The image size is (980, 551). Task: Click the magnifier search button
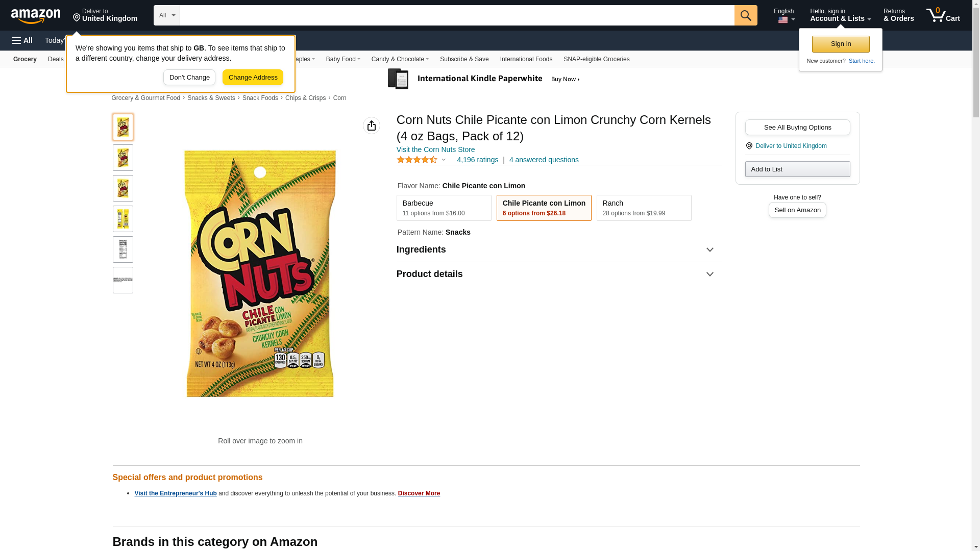(746, 15)
